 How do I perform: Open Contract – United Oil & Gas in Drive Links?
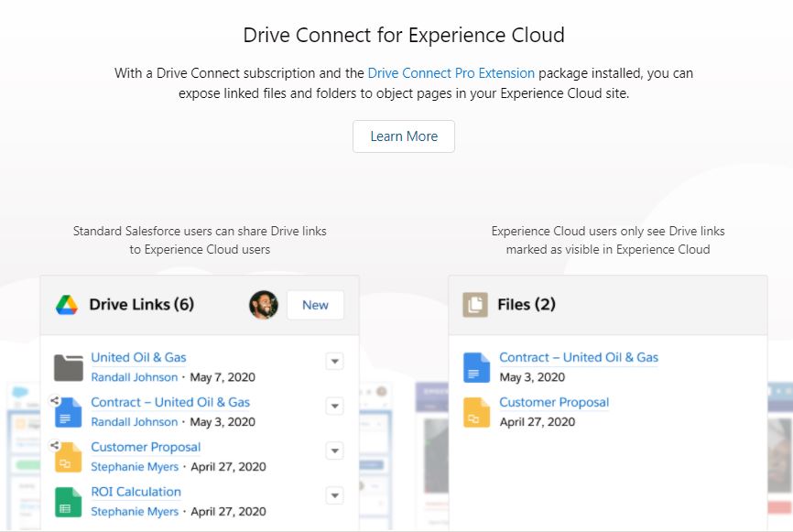click(170, 403)
